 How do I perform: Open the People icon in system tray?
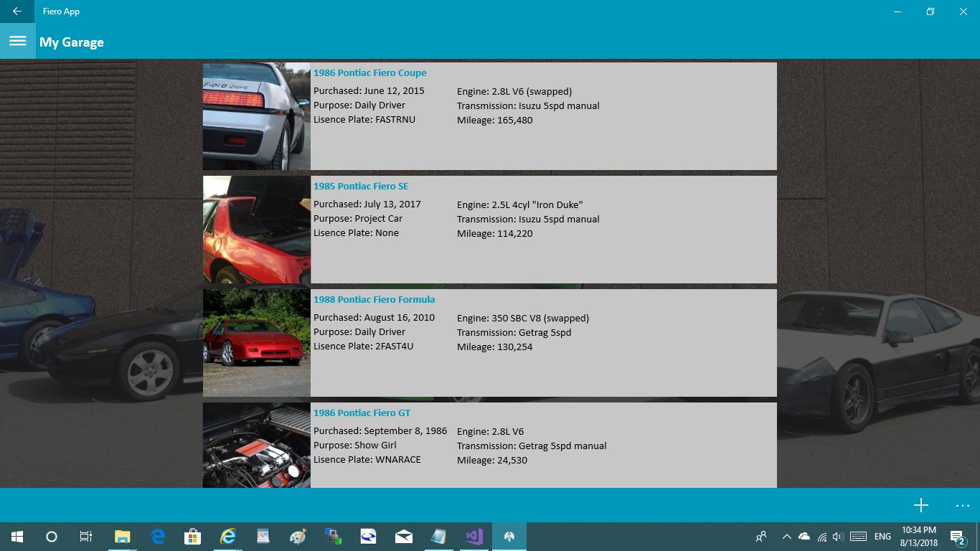(761, 536)
